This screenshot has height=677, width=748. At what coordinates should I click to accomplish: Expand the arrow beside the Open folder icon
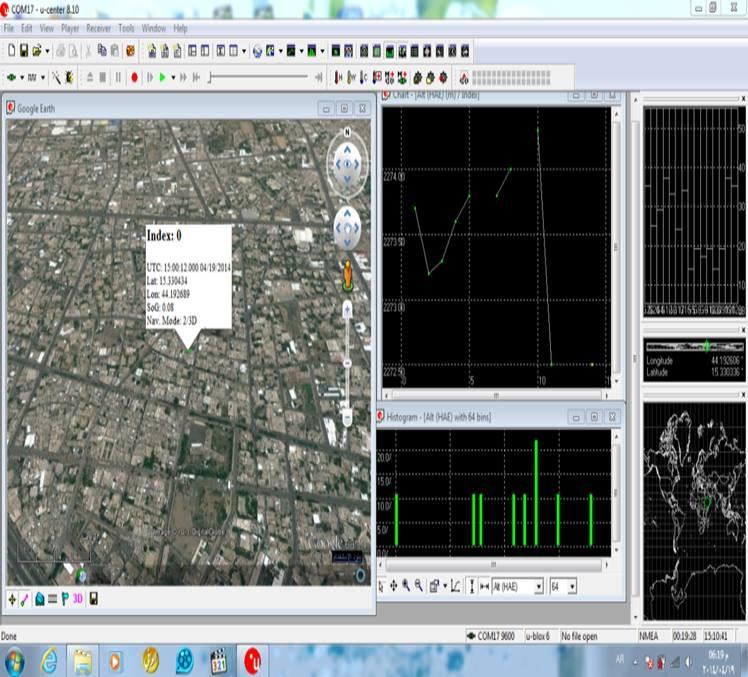[47, 51]
